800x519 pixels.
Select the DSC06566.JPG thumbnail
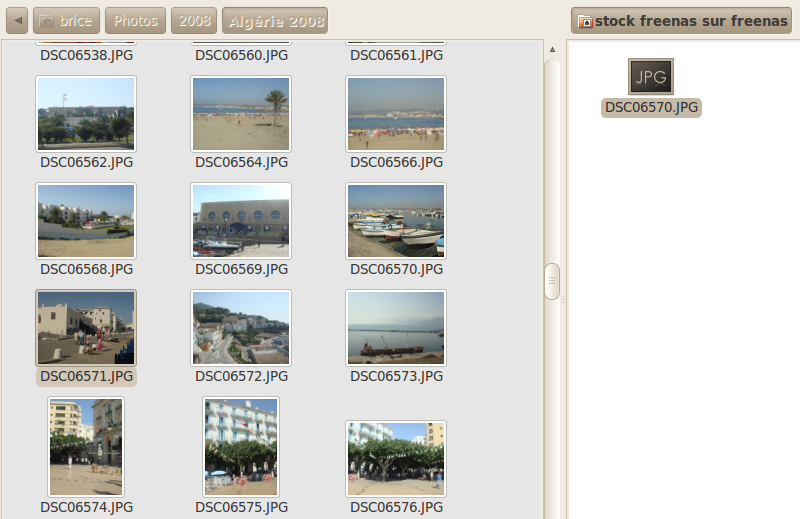pos(396,114)
